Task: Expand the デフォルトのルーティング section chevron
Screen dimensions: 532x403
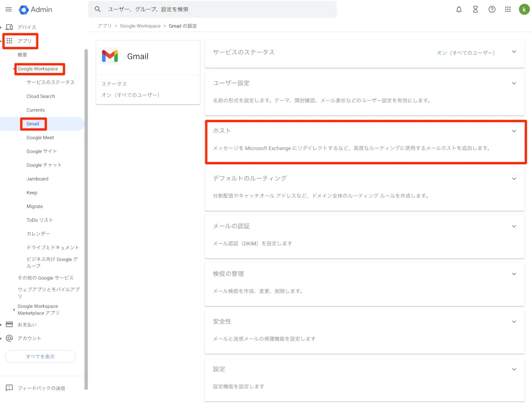Action: pyautogui.click(x=514, y=178)
